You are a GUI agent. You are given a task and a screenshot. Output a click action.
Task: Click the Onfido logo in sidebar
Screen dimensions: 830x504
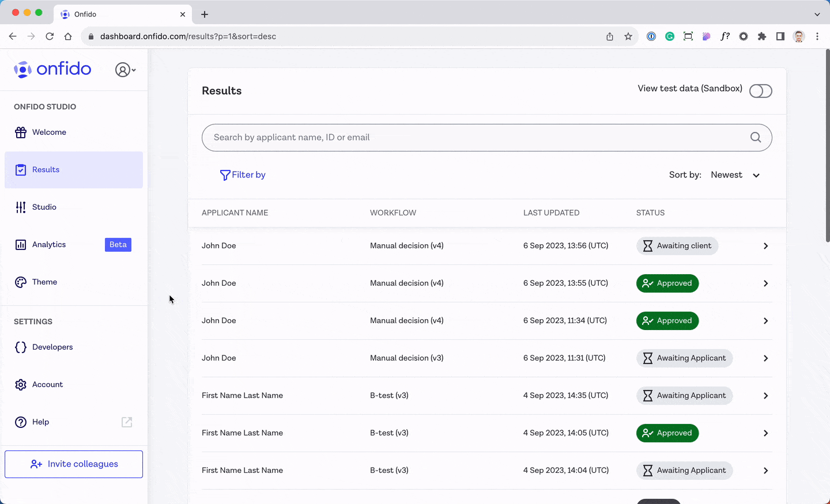coord(52,69)
